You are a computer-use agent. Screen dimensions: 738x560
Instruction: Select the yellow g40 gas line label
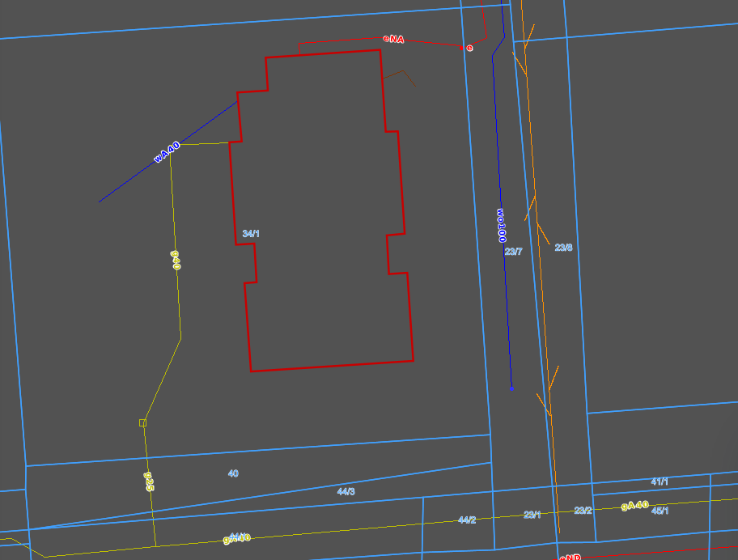coord(175,260)
